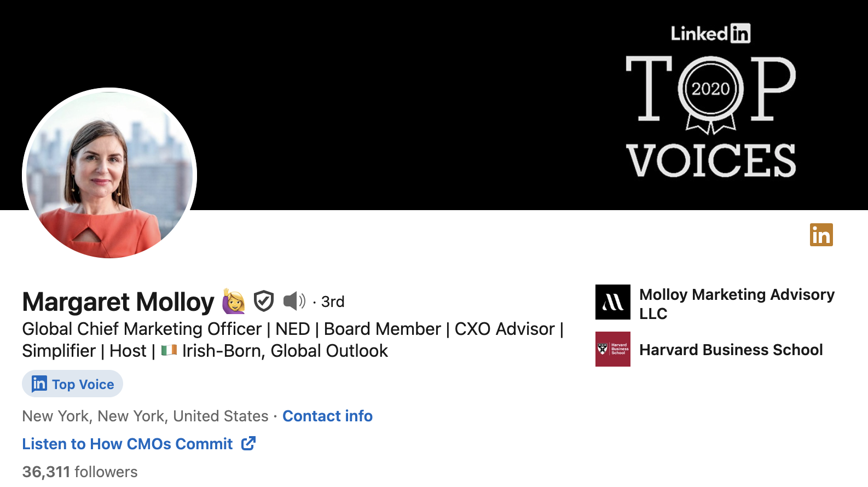868x487 pixels.
Task: Click the 3rd degree connection label
Action: coord(332,302)
